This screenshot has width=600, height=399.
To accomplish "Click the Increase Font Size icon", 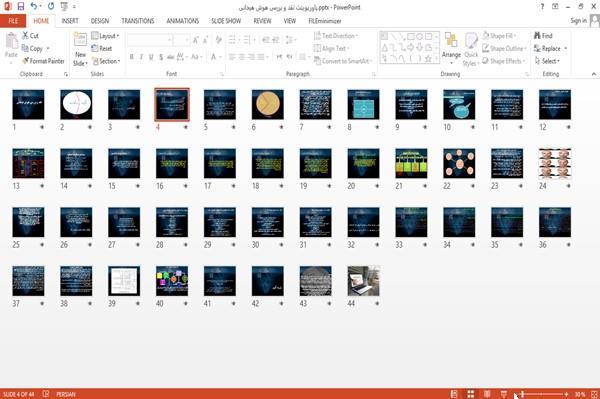I will (x=196, y=39).
